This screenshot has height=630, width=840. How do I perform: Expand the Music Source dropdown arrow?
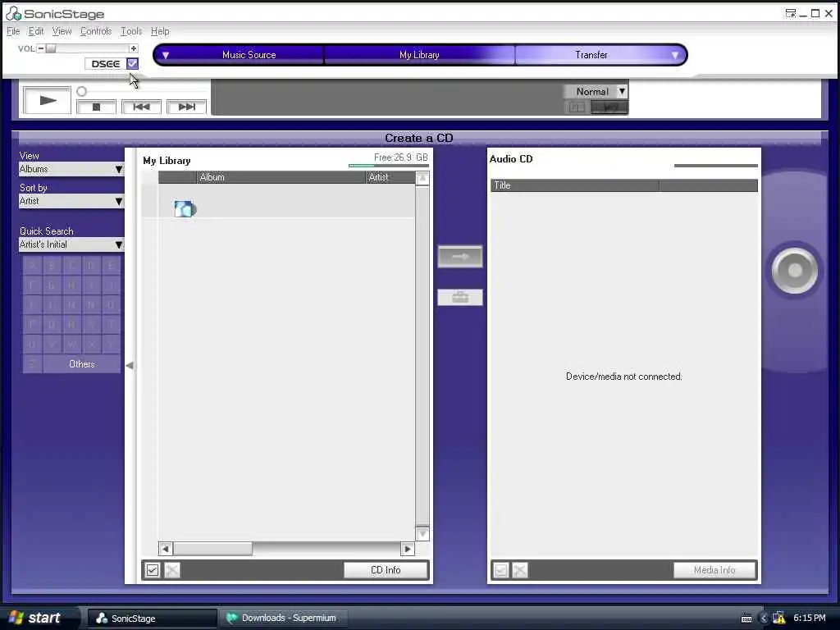166,55
